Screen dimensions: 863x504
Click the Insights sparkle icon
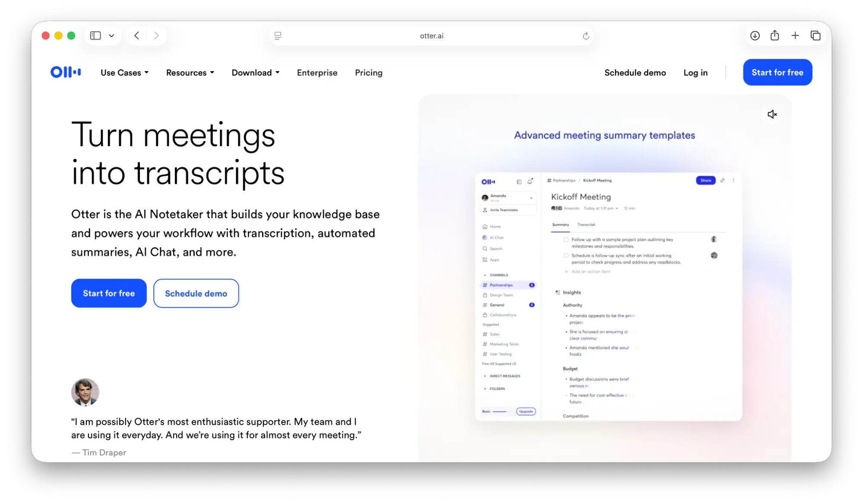click(x=557, y=292)
